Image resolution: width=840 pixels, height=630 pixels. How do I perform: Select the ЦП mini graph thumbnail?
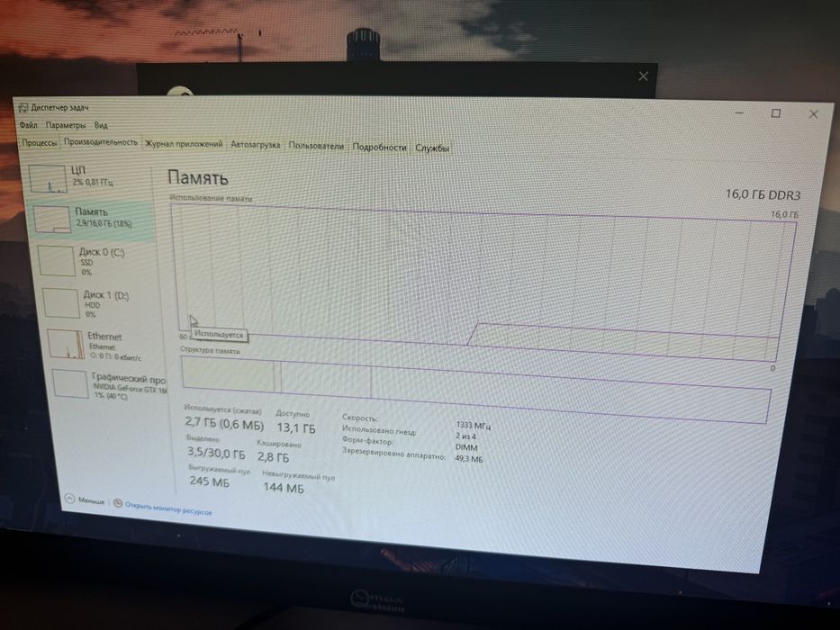48,179
